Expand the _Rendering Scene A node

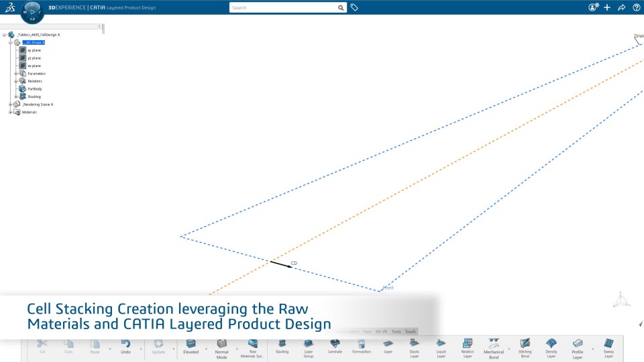pos(11,105)
